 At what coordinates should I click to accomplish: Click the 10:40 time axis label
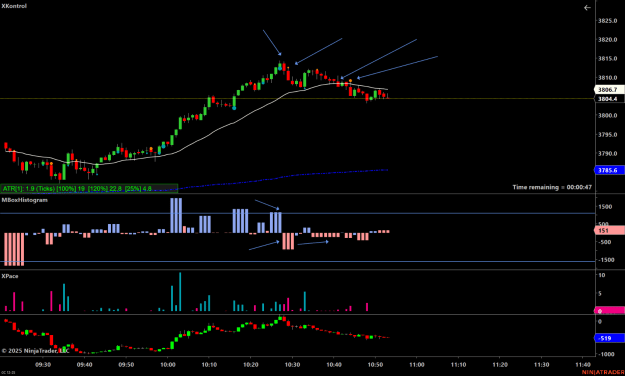point(334,365)
